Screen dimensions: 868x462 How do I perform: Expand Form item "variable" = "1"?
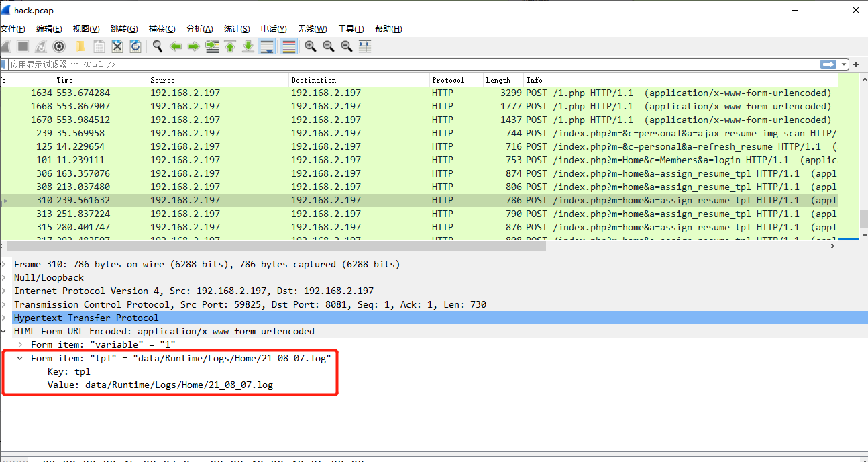pyautogui.click(x=20, y=344)
